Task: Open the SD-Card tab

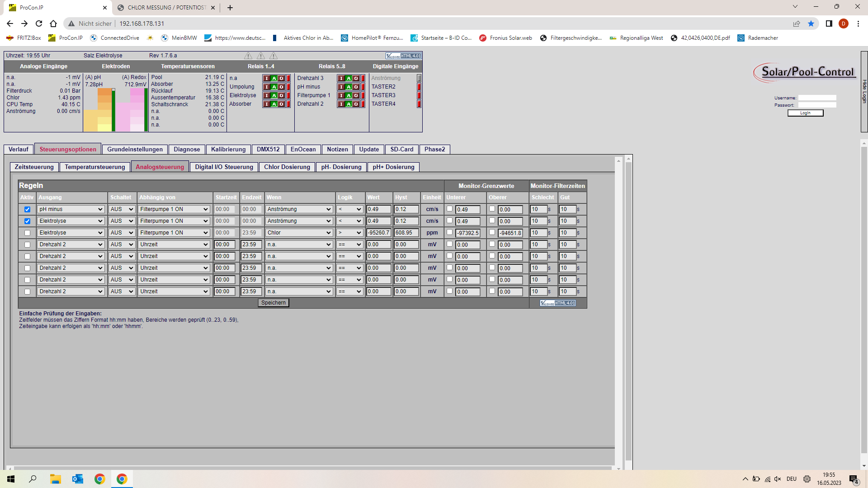Action: pos(402,150)
